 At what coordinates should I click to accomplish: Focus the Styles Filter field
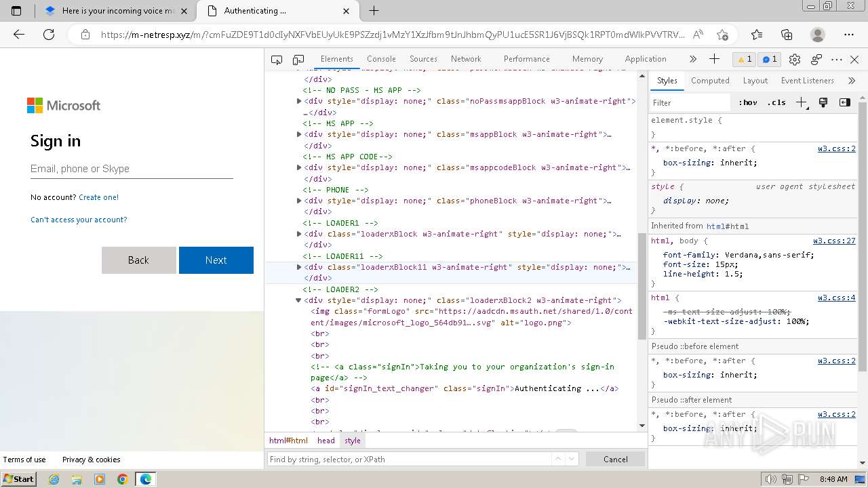click(x=690, y=103)
